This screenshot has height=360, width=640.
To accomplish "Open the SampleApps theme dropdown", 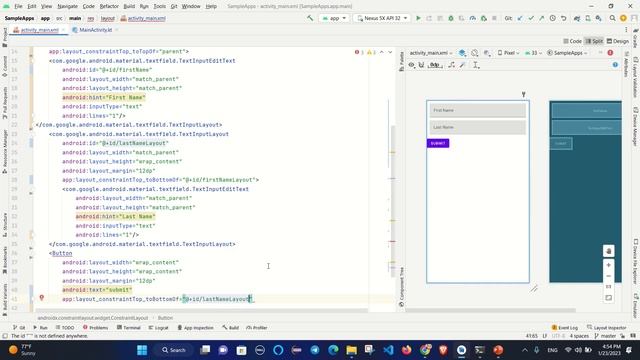I will coord(567,53).
